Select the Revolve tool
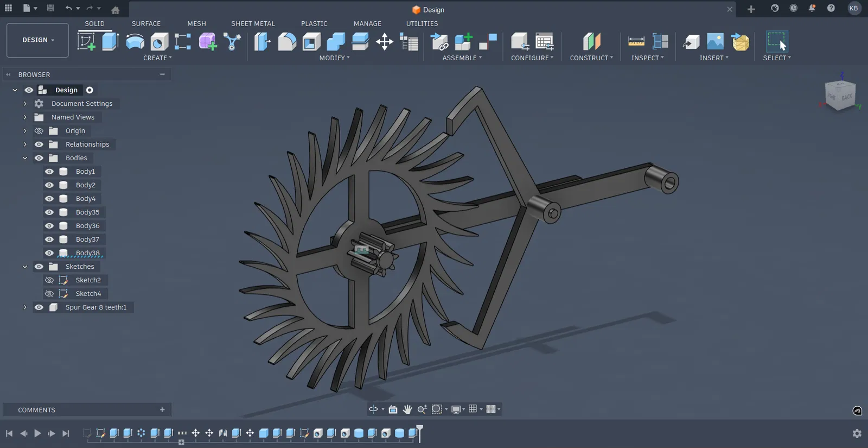This screenshot has width=868, height=448. [x=135, y=42]
